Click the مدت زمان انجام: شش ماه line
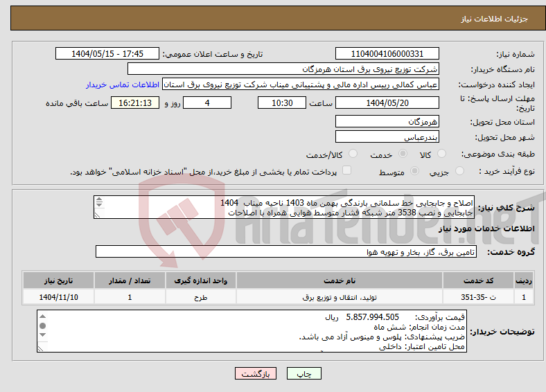 coord(419,328)
